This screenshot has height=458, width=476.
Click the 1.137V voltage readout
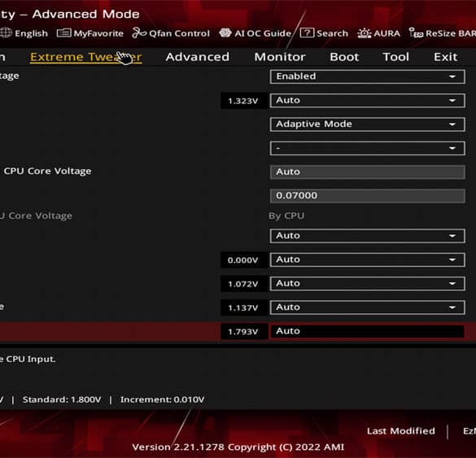[243, 308]
